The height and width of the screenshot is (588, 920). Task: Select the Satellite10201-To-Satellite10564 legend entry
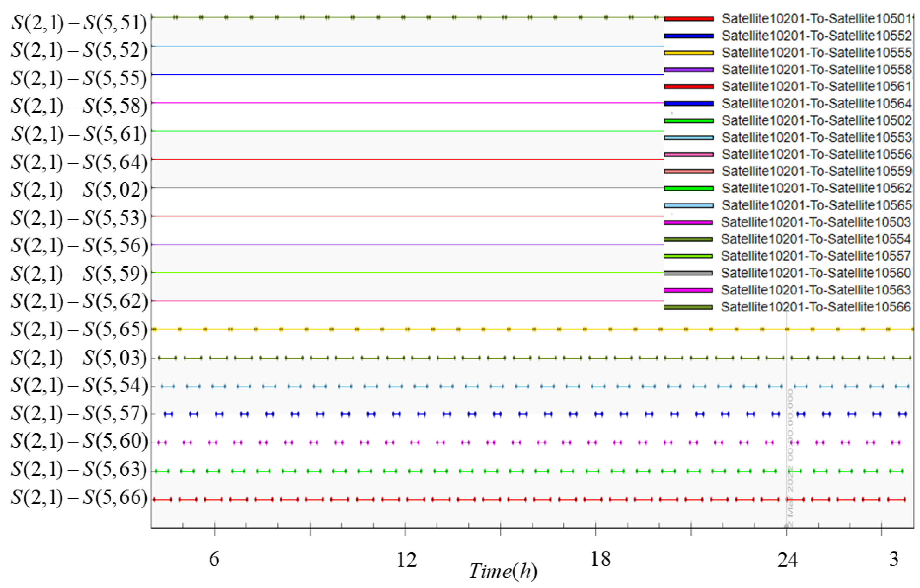click(x=816, y=104)
